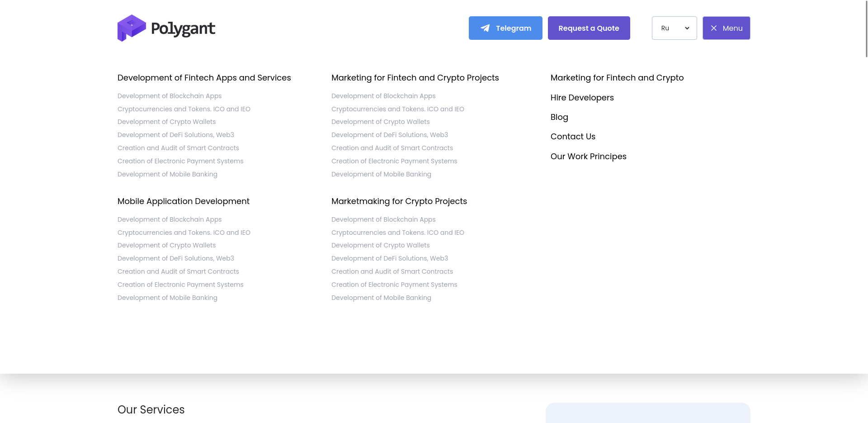Click the language dropdown chevron arrow
This screenshot has width=868, height=423.
[687, 28]
